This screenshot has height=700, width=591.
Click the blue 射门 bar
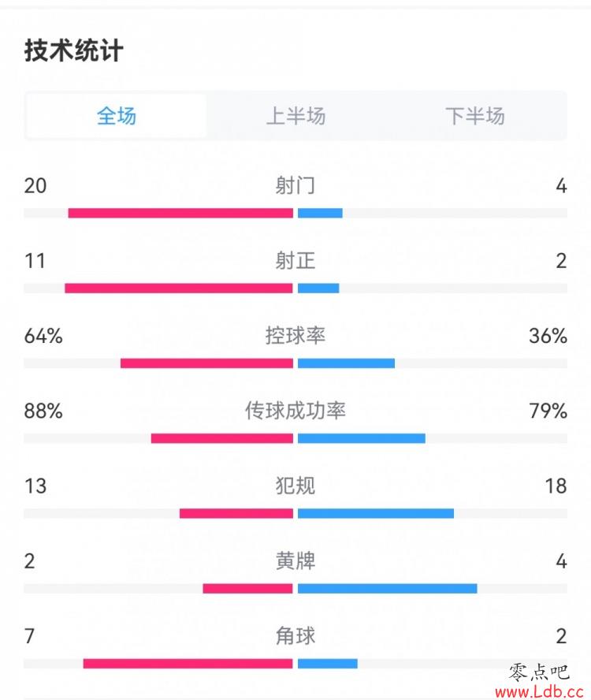(320, 213)
